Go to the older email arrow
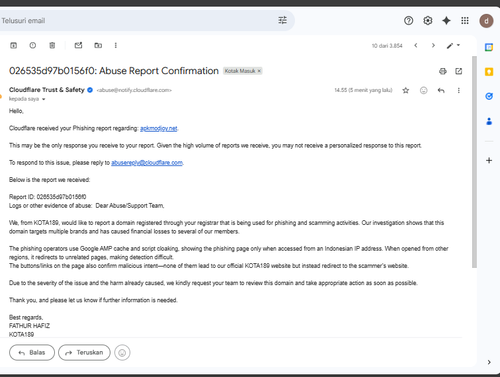Image resolution: width=500 pixels, height=377 pixels. pyautogui.click(x=433, y=45)
